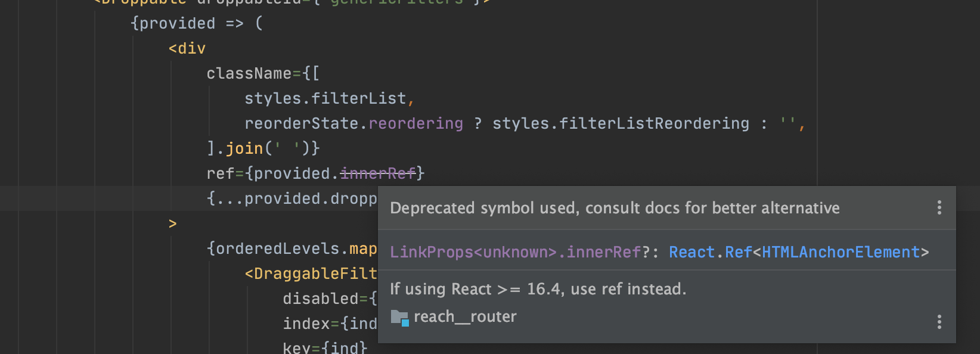This screenshot has height=354, width=980.
Task: Click LinkProps<unknown>.innerRef in the tooltip
Action: point(515,252)
